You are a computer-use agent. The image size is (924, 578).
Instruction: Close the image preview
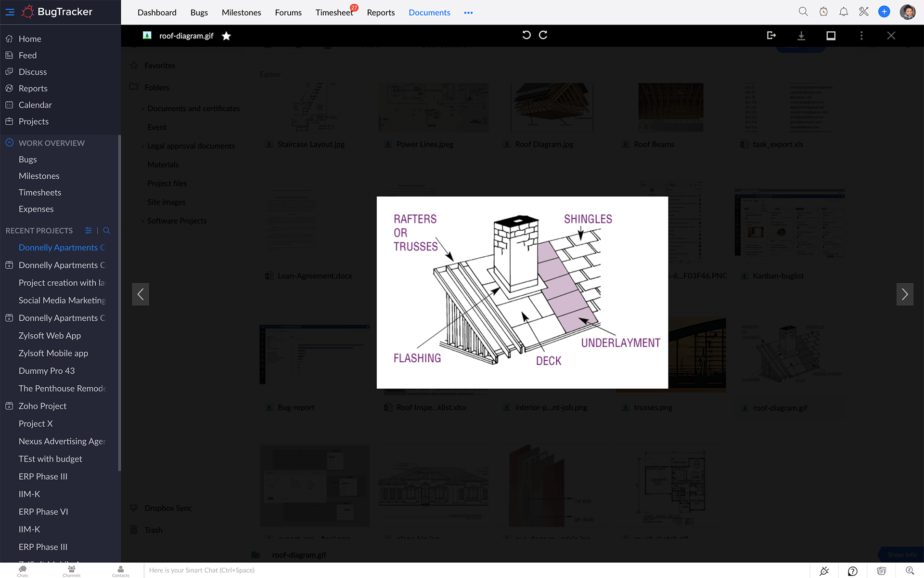(x=891, y=36)
